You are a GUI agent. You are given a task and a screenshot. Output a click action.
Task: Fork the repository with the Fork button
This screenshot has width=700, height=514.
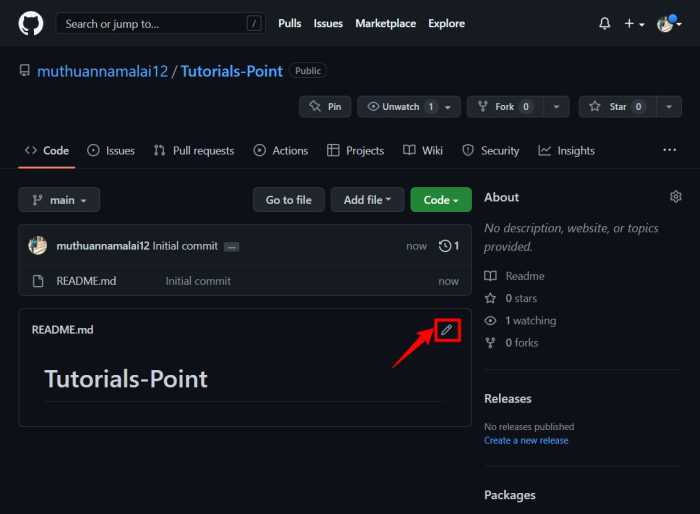point(505,107)
